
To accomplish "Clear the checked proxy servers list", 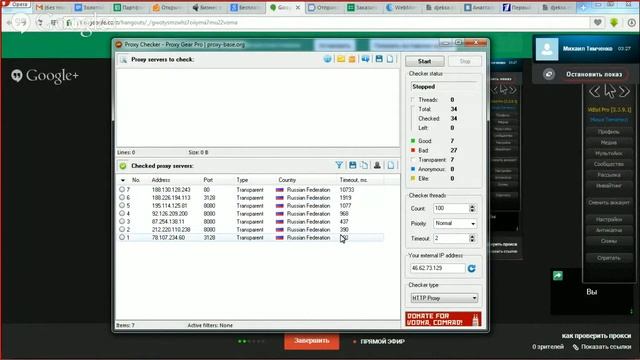I will coord(391,165).
